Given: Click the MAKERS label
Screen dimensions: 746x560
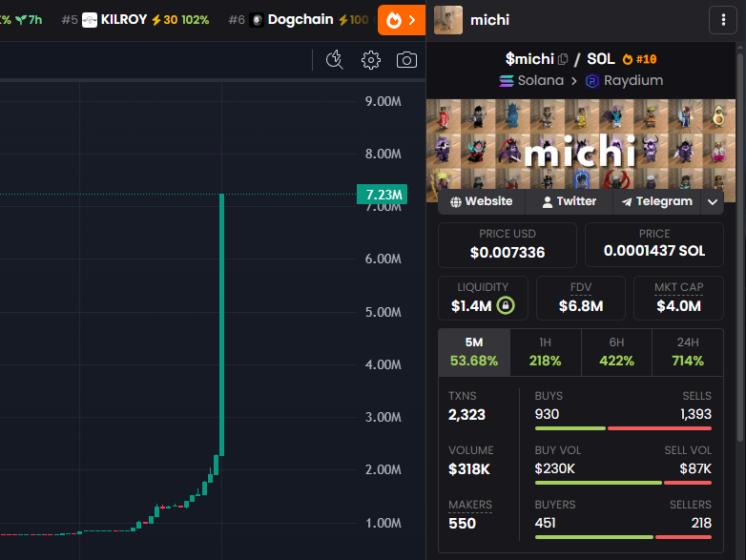Looking at the screenshot, I should click(x=470, y=505).
